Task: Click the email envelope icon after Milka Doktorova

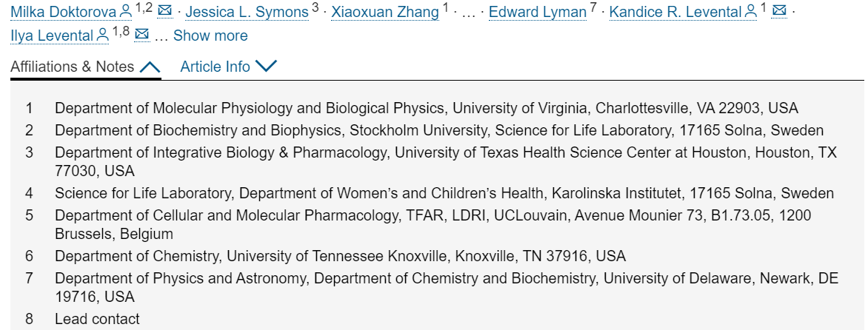Action: click(x=164, y=10)
